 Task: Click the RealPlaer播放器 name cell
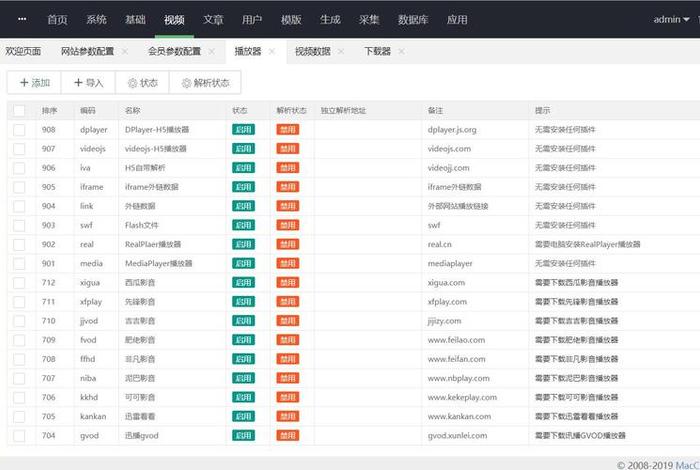tap(153, 245)
